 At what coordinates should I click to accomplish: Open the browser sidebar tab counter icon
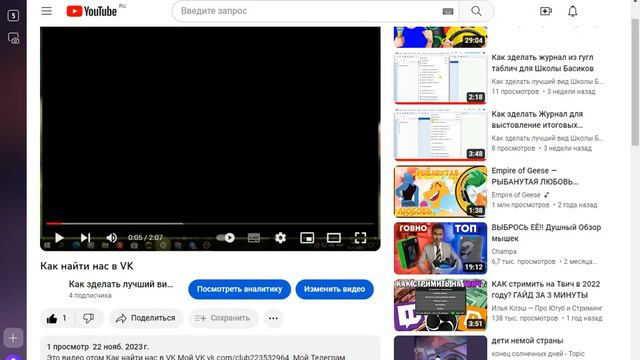[x=13, y=16]
